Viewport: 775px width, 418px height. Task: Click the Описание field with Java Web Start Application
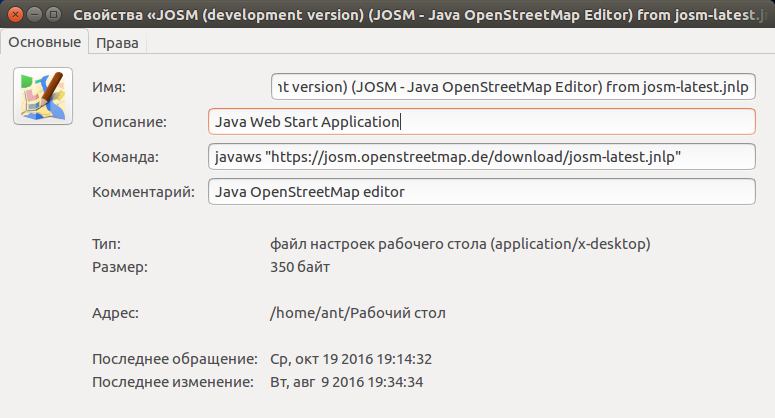pyautogui.click(x=482, y=122)
